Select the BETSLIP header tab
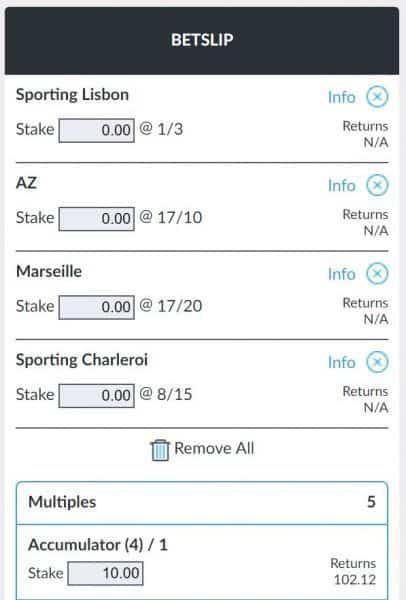 (x=202, y=40)
